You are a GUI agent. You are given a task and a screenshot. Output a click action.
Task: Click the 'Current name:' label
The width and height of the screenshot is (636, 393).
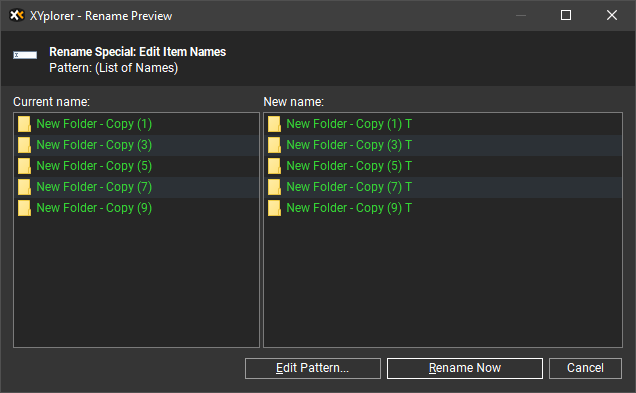point(52,102)
